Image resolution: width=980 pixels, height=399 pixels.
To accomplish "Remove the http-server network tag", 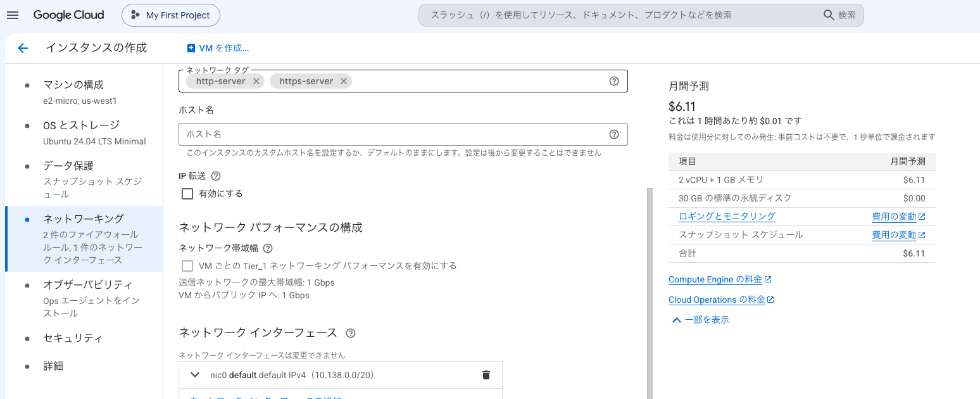I will coord(256,81).
